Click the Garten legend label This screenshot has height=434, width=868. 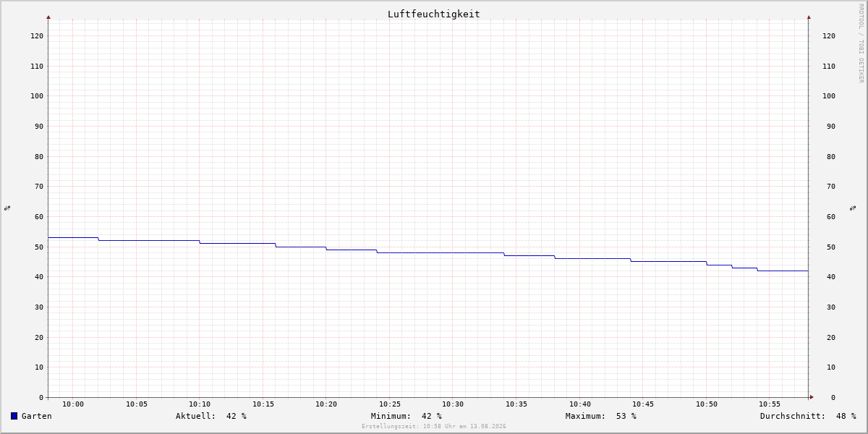click(x=37, y=416)
